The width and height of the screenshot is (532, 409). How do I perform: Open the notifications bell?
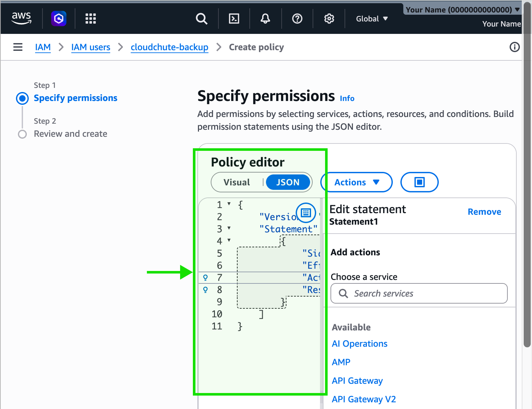click(x=265, y=19)
